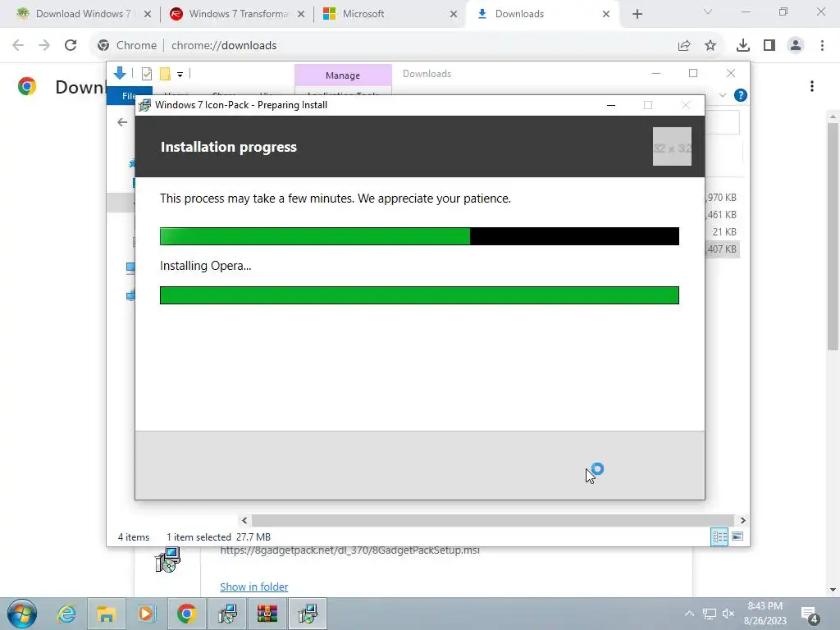The width and height of the screenshot is (840, 630).
Task: Switch Explorer to large icons view
Action: tap(737, 536)
